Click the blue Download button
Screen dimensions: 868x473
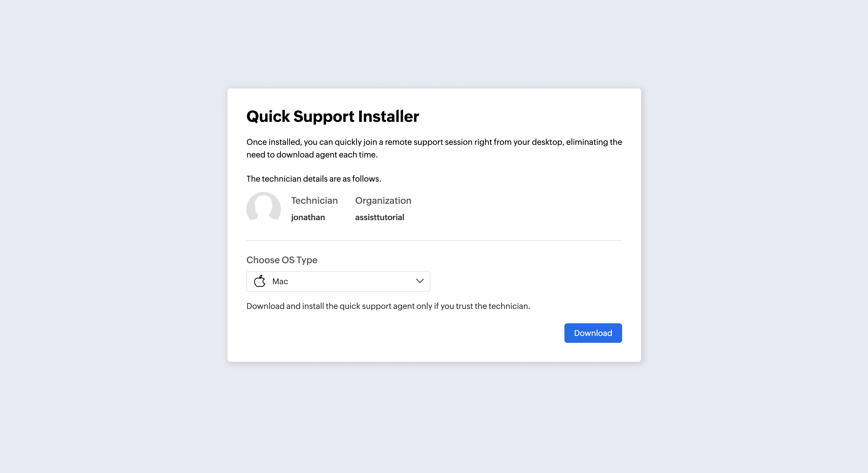[x=593, y=333]
